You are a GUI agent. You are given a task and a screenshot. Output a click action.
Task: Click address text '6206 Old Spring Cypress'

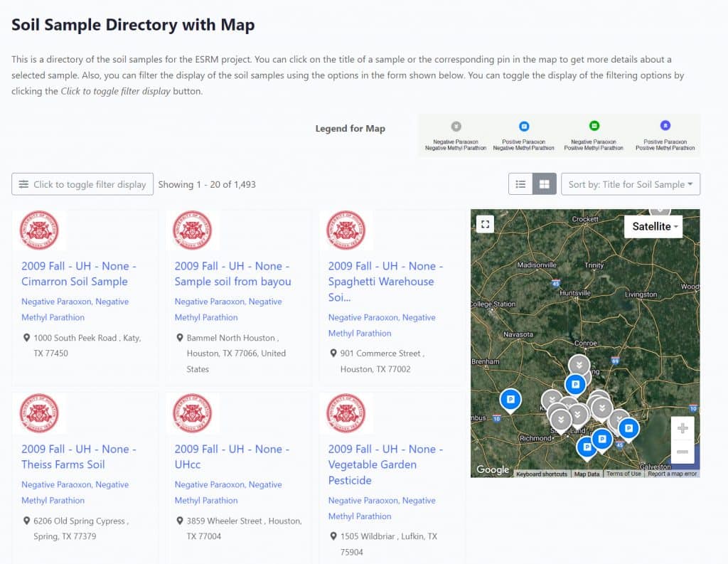pyautogui.click(x=79, y=521)
